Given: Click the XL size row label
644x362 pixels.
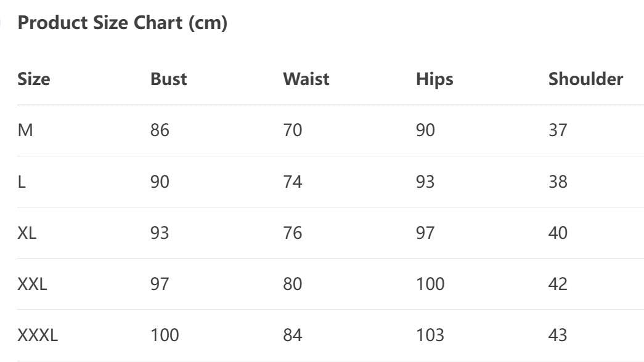Looking at the screenshot, I should point(27,233).
